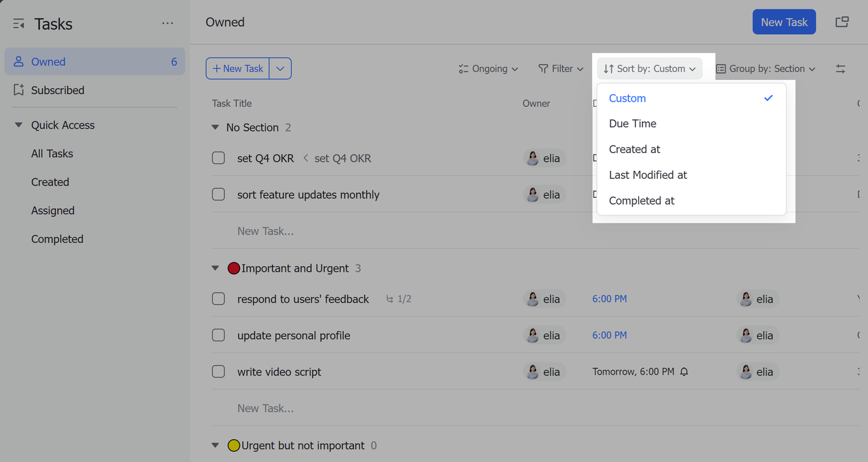Open the view settings sliders icon
This screenshot has height=462, width=868.
[840, 69]
